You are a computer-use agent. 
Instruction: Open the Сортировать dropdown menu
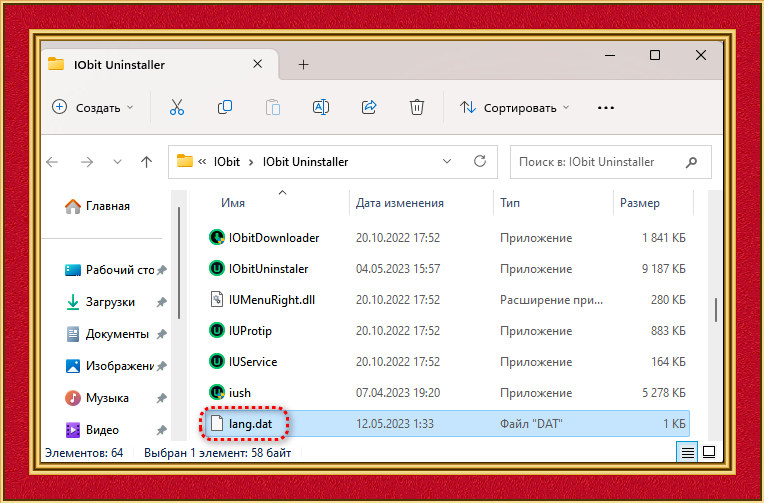[515, 107]
